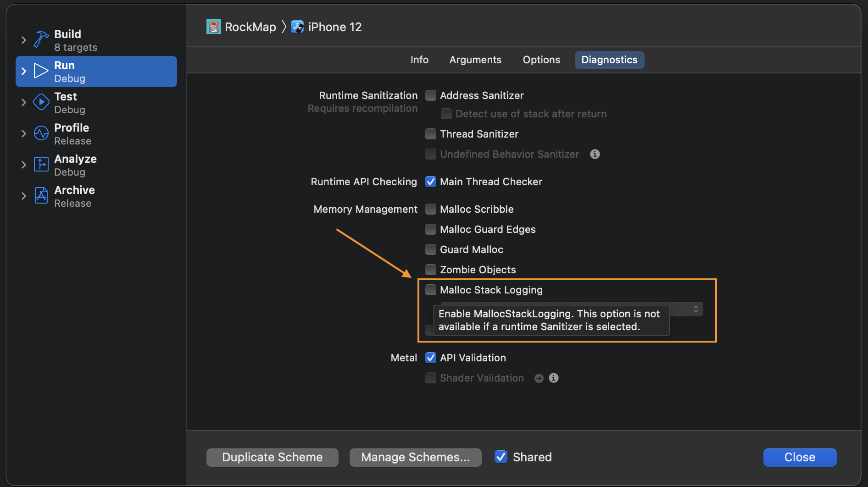Show info for Undefined Behavior Sanitizer
The height and width of the screenshot is (487, 868).
pos(595,154)
